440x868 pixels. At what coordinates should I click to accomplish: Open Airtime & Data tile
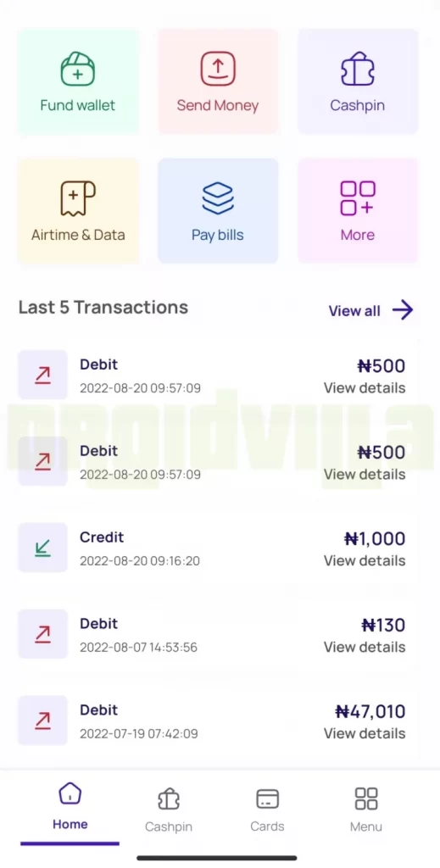point(78,210)
